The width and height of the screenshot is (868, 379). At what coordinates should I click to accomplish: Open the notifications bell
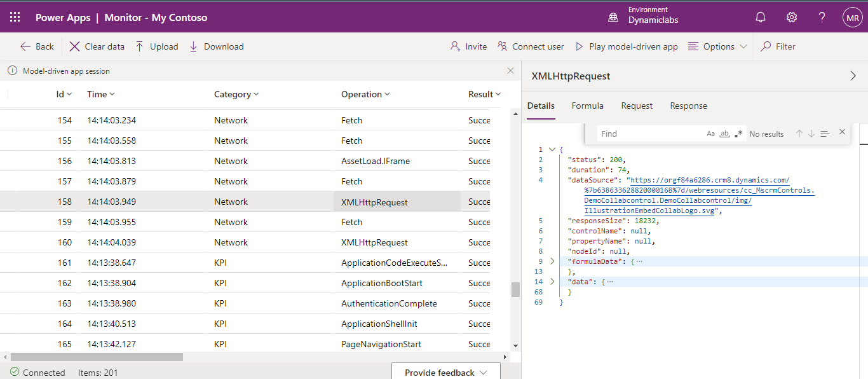point(761,17)
